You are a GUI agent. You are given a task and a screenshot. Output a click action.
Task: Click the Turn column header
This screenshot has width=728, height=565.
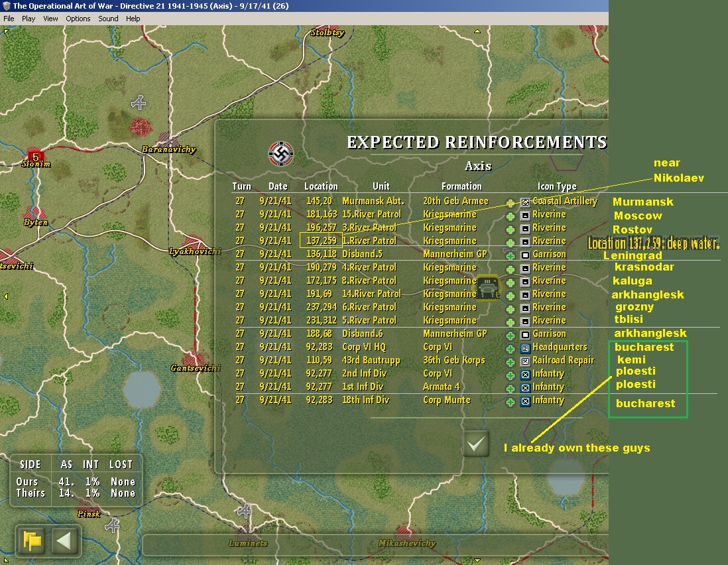tap(241, 186)
